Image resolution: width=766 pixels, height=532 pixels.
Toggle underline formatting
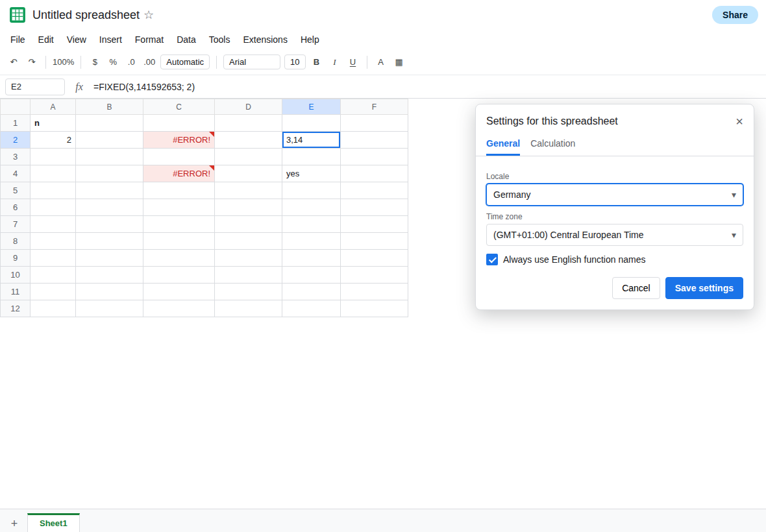click(x=352, y=62)
